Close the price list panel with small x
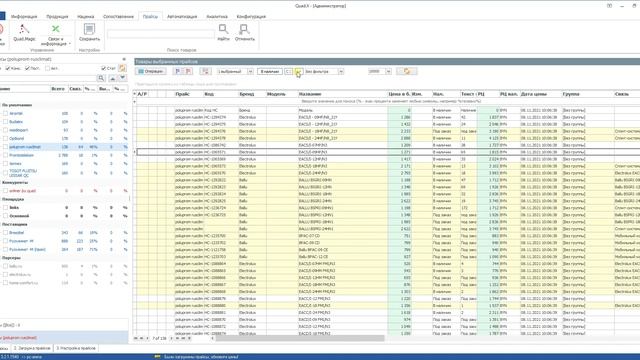Viewport: 640px width, 360px height. 124,59
